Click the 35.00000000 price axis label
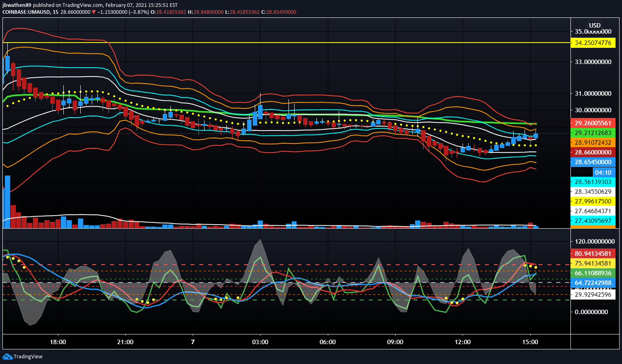622x364 pixels. [593, 32]
